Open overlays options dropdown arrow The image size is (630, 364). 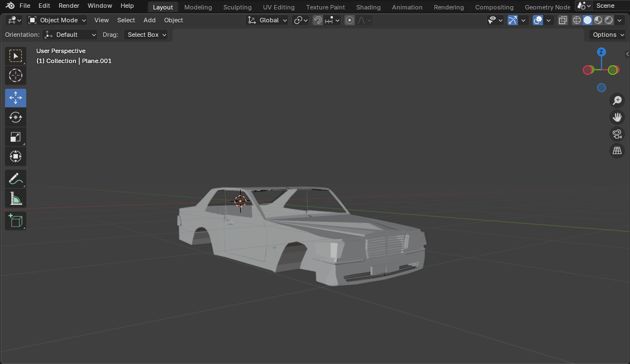(x=548, y=20)
